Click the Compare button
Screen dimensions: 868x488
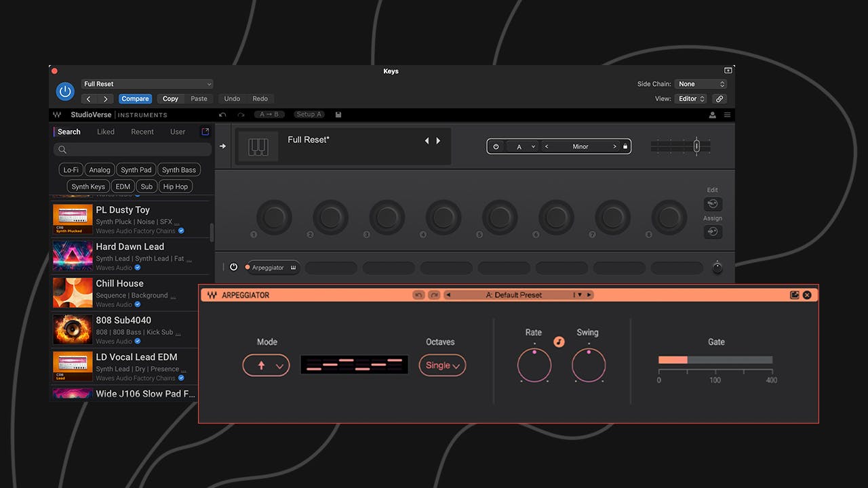pos(135,99)
